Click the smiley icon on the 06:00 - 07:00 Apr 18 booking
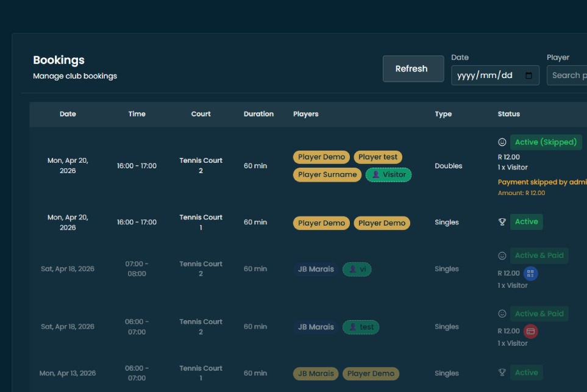Screen dimensions: 587x392 [502, 313]
